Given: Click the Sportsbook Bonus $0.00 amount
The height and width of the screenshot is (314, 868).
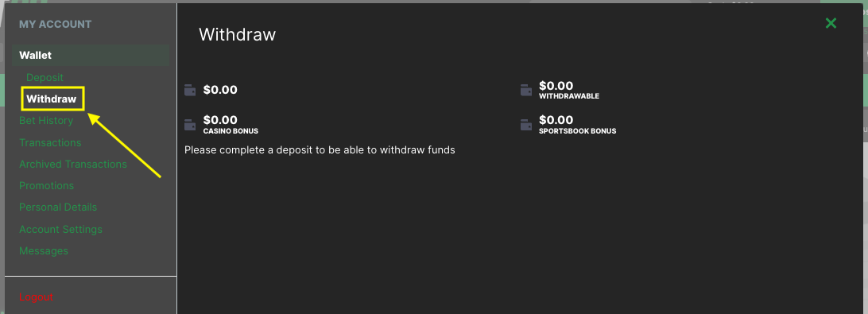Looking at the screenshot, I should (556, 120).
